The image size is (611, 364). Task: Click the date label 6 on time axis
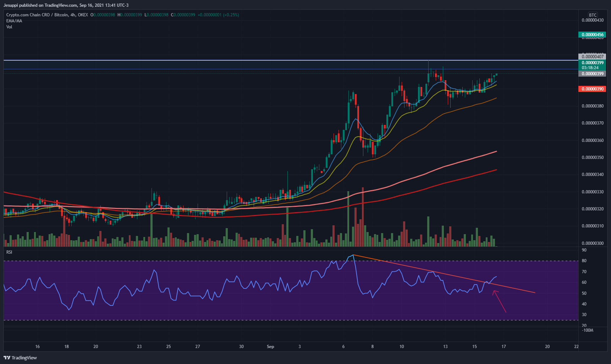(x=343, y=347)
